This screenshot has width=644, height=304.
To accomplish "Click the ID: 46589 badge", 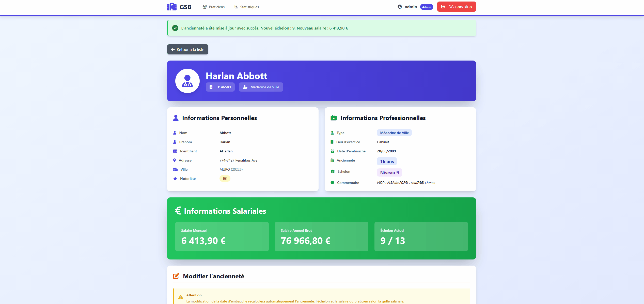I will [220, 87].
